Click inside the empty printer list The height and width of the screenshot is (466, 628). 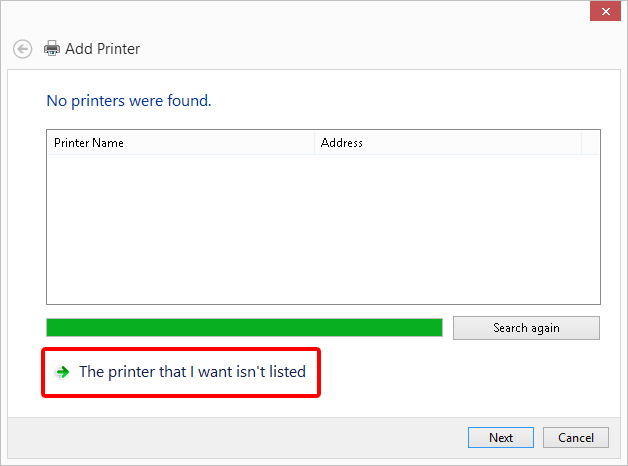[x=323, y=228]
